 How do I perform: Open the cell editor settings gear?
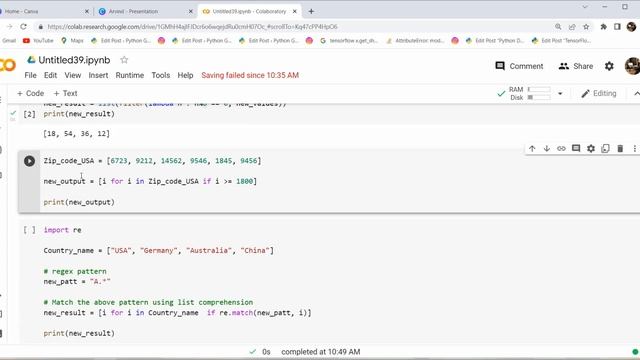pyautogui.click(x=591, y=149)
